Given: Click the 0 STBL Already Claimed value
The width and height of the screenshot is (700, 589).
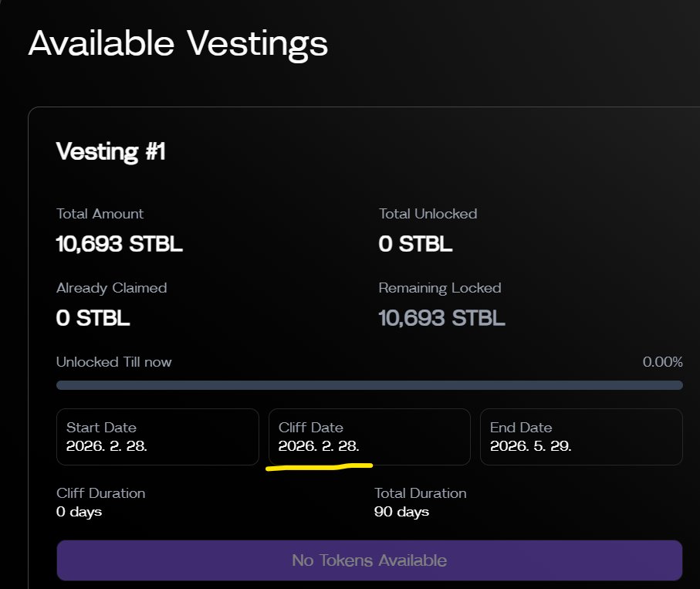Looking at the screenshot, I should pyautogui.click(x=93, y=317).
